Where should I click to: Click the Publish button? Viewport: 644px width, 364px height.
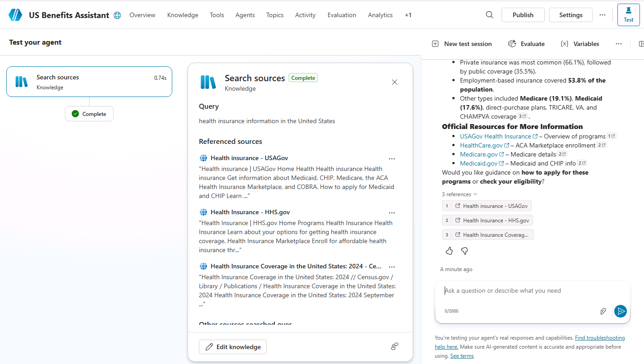tap(523, 15)
